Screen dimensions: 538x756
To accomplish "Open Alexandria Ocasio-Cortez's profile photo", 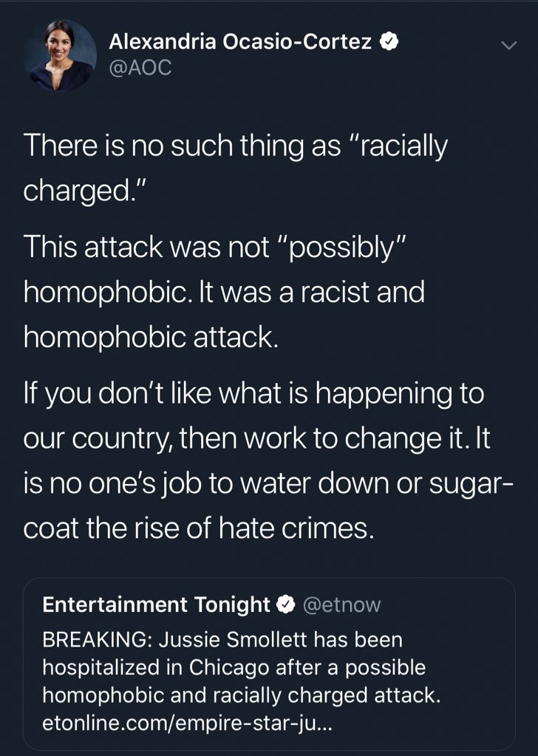I will [x=61, y=56].
